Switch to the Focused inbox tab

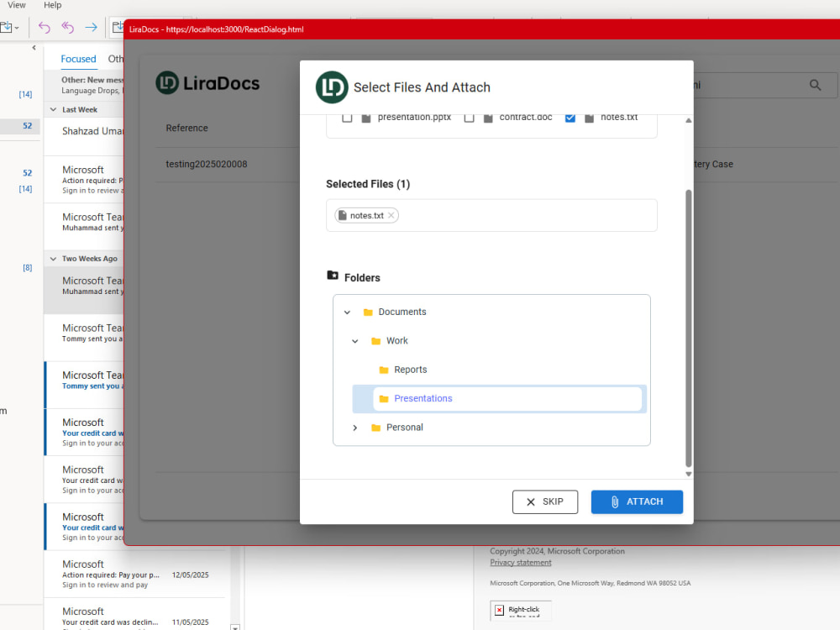tap(78, 59)
